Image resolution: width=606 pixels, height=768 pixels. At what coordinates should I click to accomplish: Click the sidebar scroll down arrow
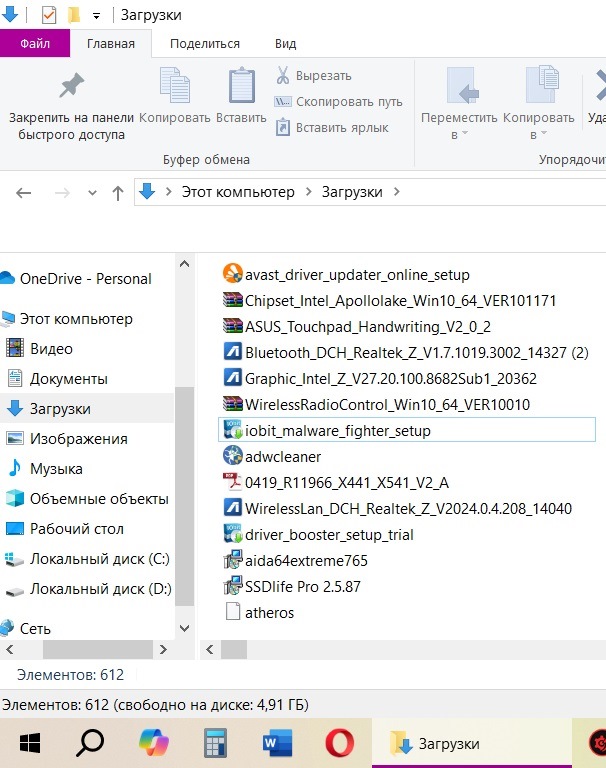185,628
